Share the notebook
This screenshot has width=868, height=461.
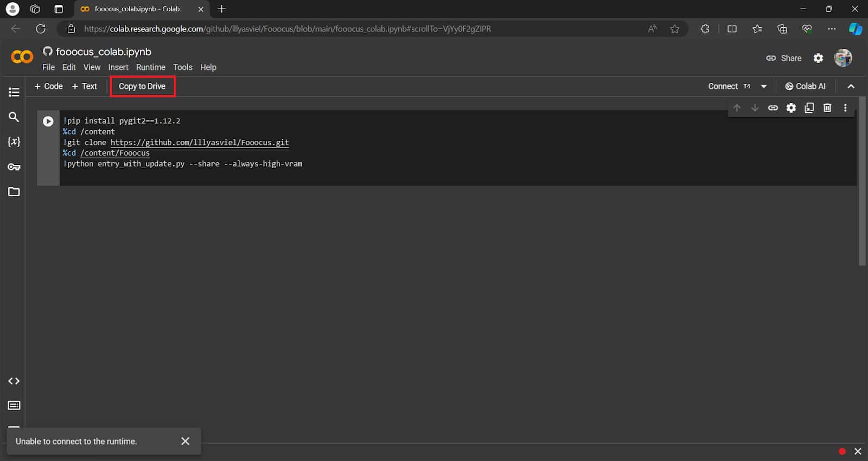tap(784, 58)
